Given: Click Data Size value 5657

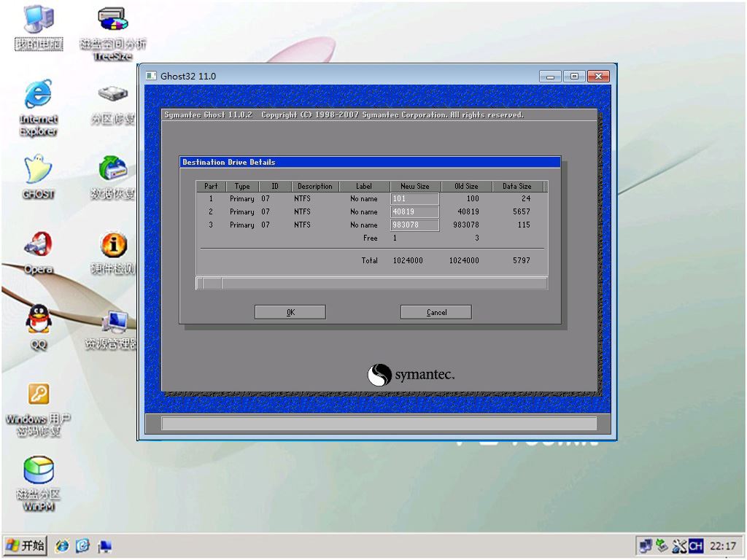Looking at the screenshot, I should [521, 211].
